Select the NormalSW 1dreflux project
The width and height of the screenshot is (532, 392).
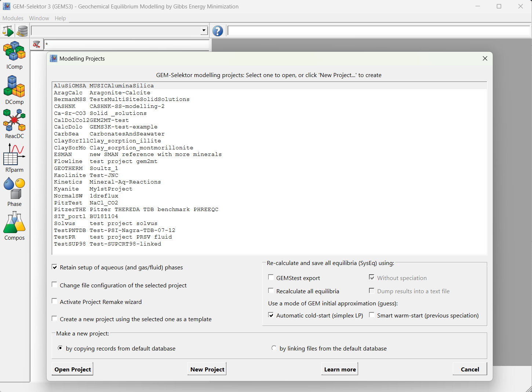pos(269,196)
